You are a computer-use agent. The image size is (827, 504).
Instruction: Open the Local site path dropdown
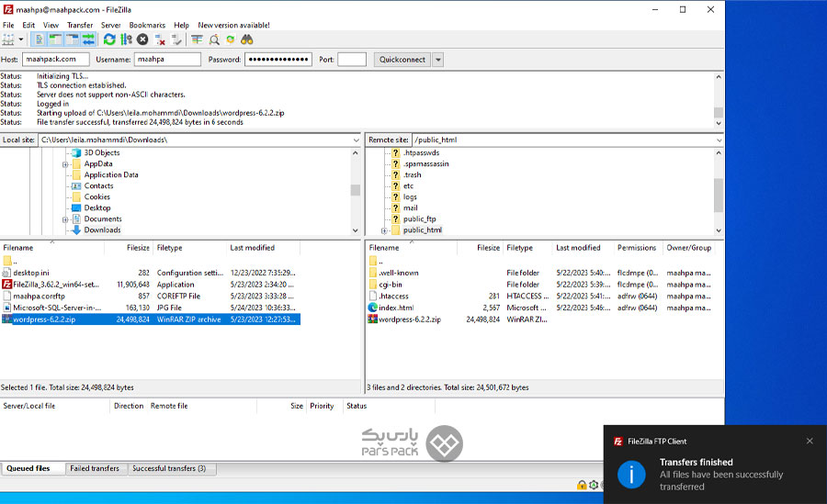point(356,140)
